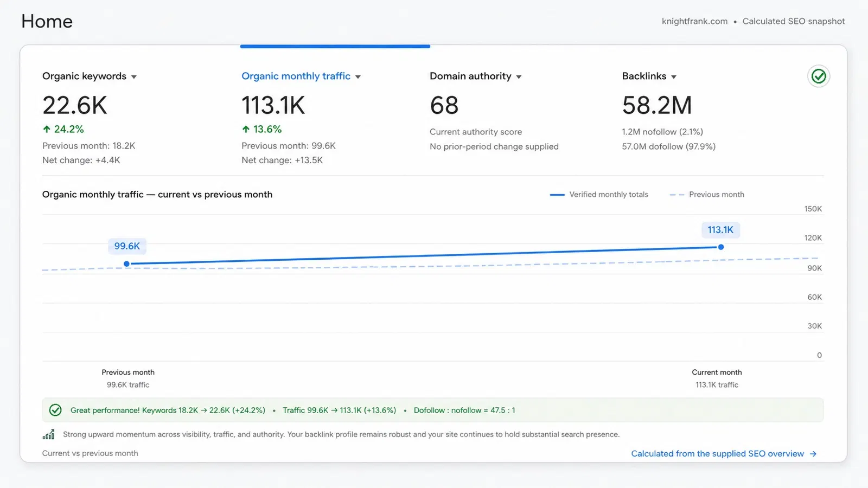
Task: Click the Current month data point on chart
Action: tap(720, 247)
